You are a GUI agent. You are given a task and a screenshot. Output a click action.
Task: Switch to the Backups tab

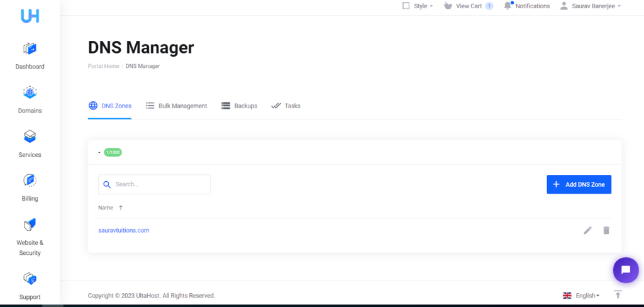pyautogui.click(x=239, y=106)
